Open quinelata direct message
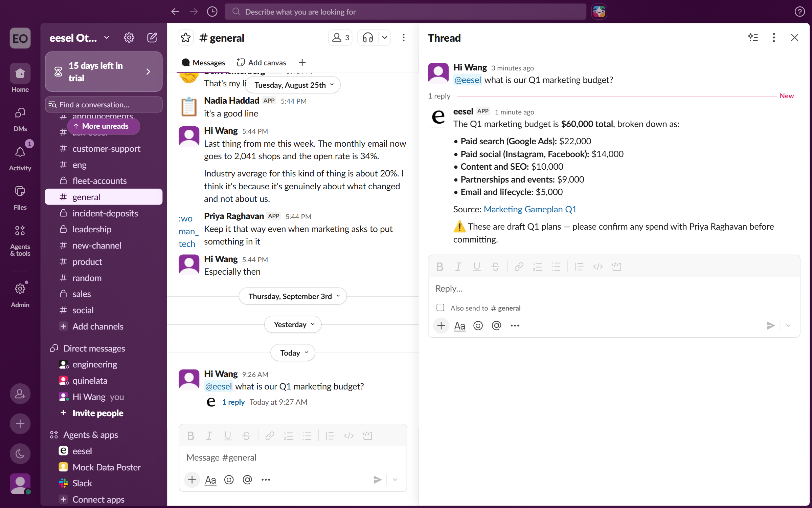The image size is (812, 508). [x=104, y=381]
